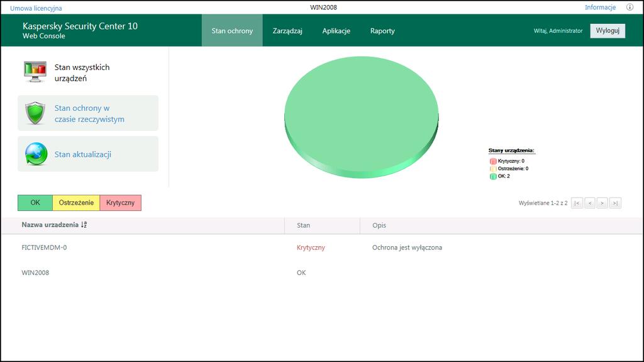Open Stan ochrony w czasie rzeczywistym

coord(88,113)
